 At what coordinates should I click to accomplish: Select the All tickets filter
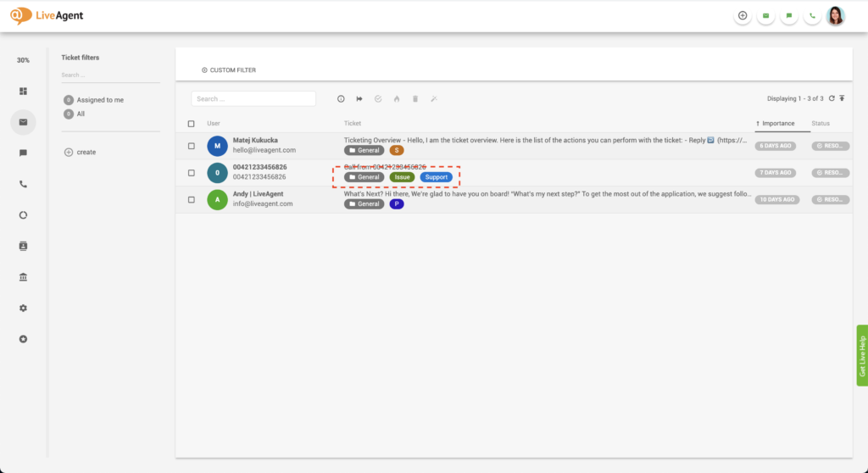pos(81,114)
